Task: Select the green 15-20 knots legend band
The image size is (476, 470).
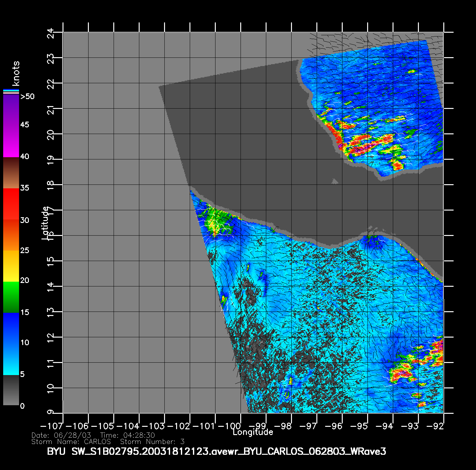Action: (x=11, y=297)
